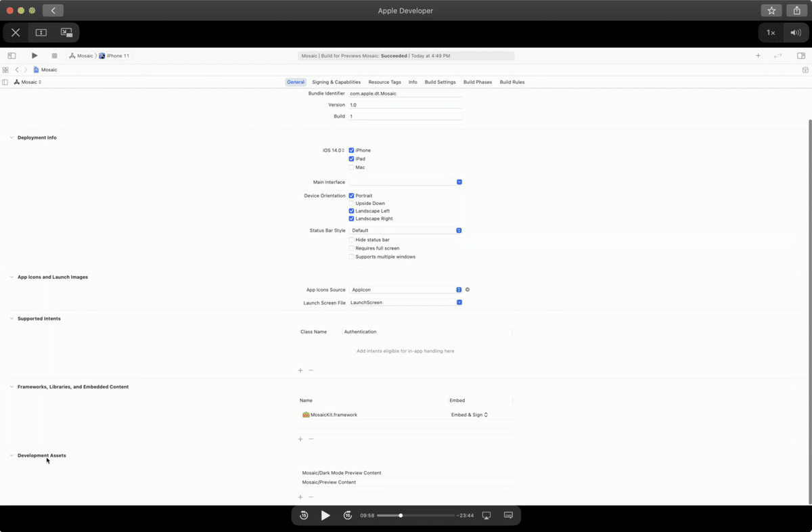Image resolution: width=812 pixels, height=532 pixels.
Task: Open the related items grid menu
Action: (5, 70)
